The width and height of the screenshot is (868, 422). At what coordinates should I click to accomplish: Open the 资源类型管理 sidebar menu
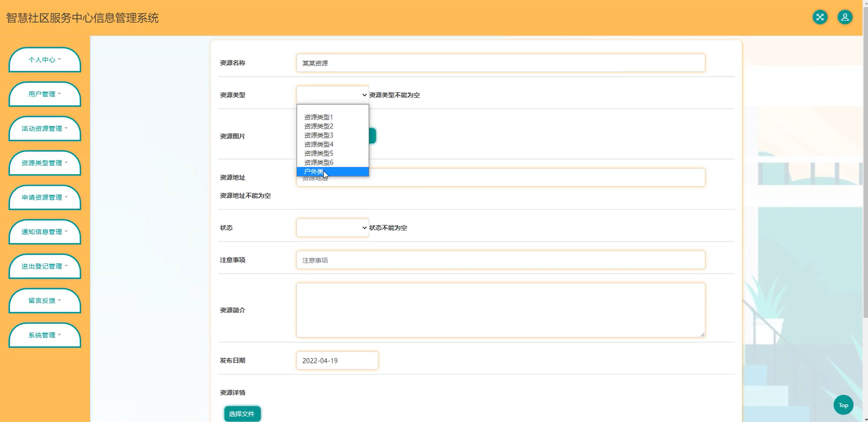tap(45, 163)
